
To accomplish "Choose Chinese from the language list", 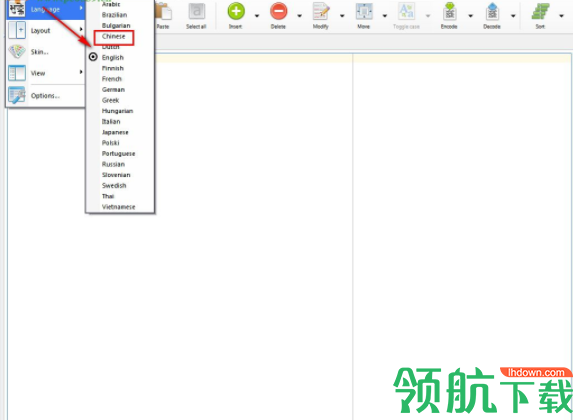I will [114, 36].
